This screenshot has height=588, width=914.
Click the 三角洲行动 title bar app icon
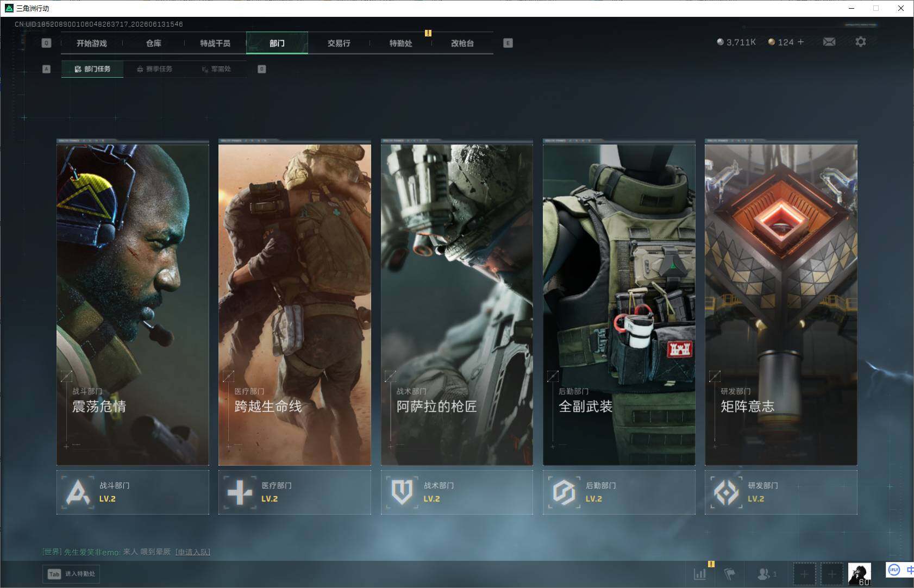click(9, 8)
